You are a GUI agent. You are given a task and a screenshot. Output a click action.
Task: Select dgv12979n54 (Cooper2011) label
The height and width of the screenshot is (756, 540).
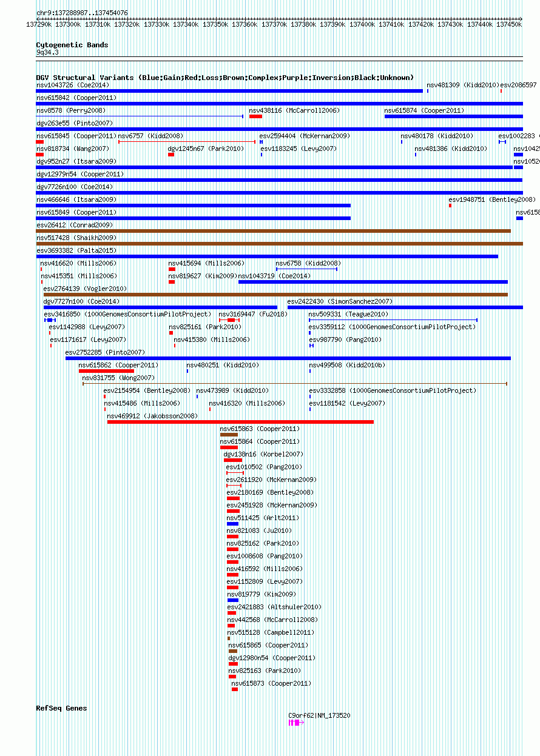(80, 174)
